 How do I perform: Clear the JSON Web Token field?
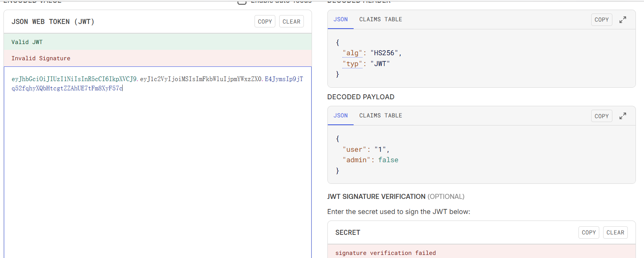click(291, 22)
